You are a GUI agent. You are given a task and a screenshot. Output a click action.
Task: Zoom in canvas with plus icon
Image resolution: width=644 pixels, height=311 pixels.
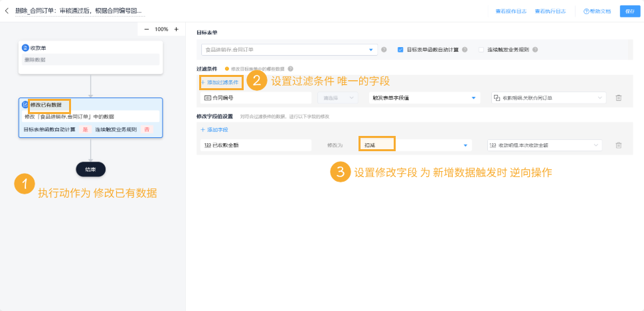(176, 29)
